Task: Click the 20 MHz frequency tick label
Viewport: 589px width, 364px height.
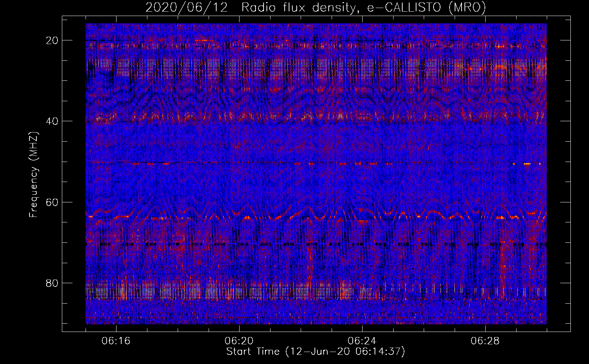Action: click(x=52, y=40)
